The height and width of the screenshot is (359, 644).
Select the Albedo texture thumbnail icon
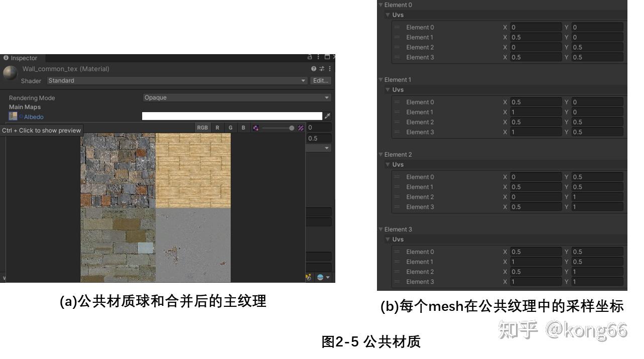pyautogui.click(x=13, y=116)
